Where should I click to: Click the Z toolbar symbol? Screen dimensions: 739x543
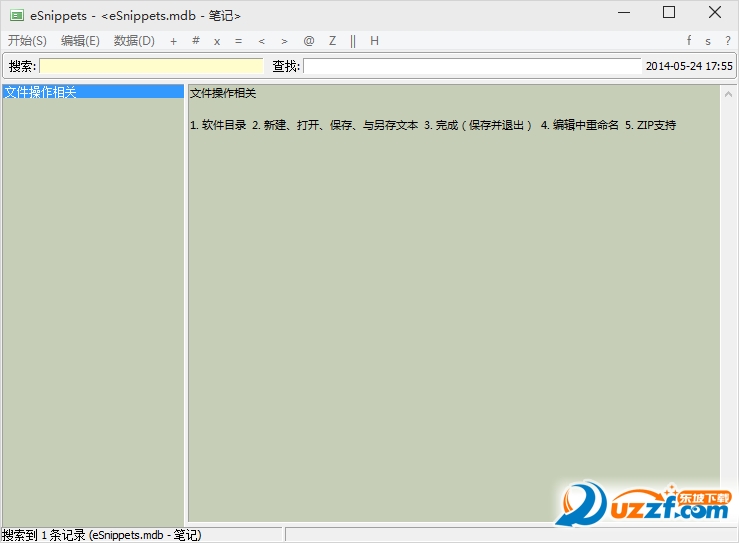pyautogui.click(x=332, y=41)
